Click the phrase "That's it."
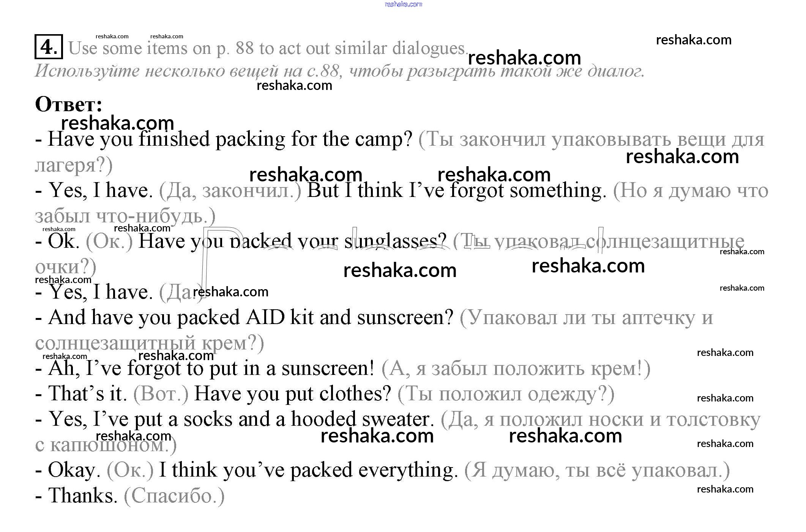Screen dimensions: 806x532 coord(87,393)
